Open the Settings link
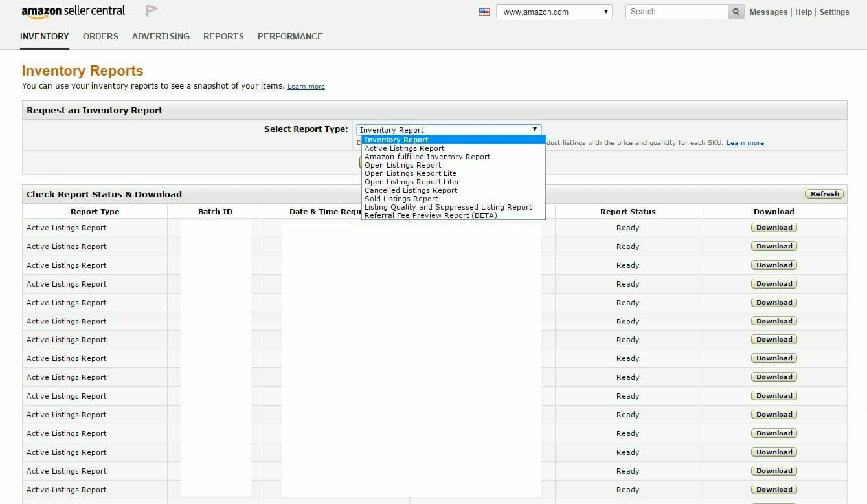 [834, 12]
